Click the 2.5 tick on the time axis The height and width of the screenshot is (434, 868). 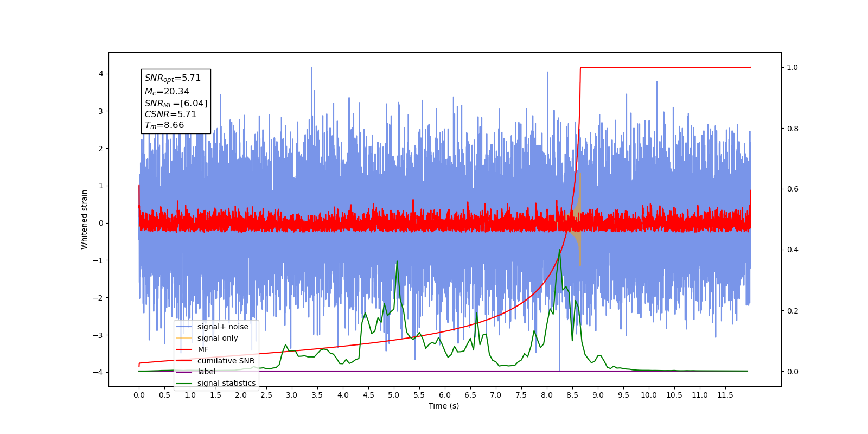tap(266, 395)
